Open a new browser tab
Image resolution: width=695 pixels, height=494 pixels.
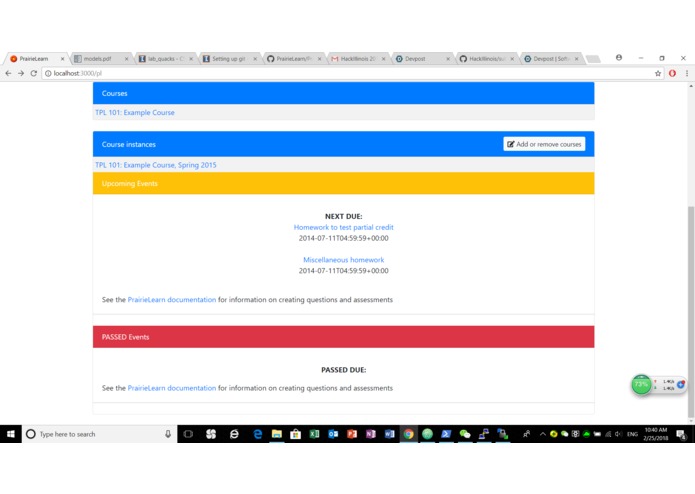(x=593, y=58)
